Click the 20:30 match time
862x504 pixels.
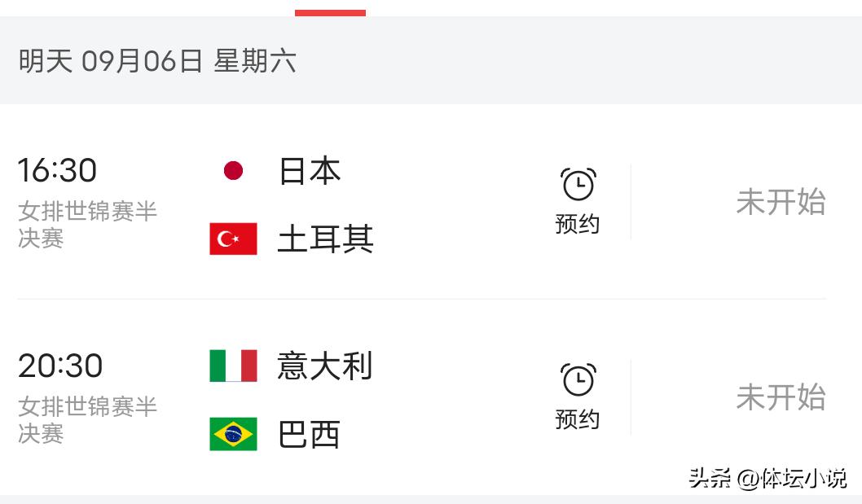pyautogui.click(x=60, y=366)
